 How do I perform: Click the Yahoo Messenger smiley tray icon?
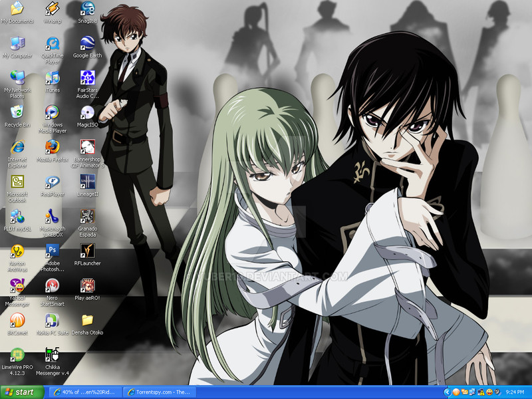pos(489,392)
